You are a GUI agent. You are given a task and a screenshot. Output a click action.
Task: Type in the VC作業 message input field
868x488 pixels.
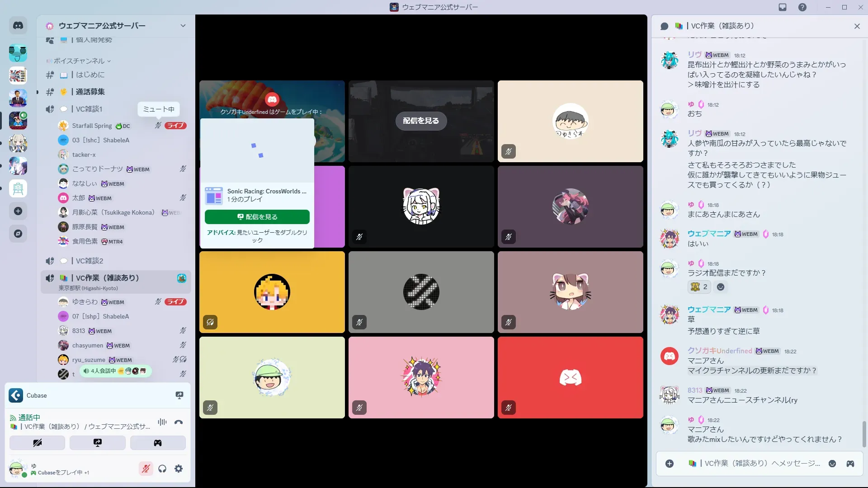click(755, 464)
